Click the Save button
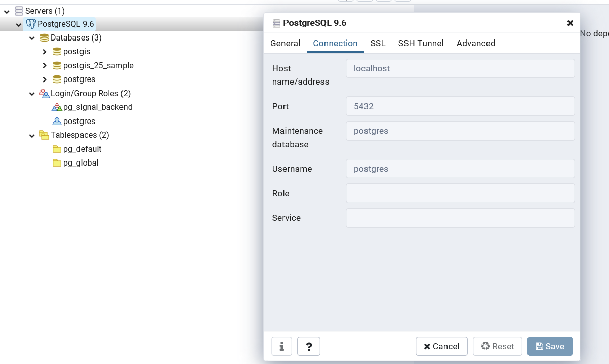Screen dimensions: 609x364 point(550,346)
